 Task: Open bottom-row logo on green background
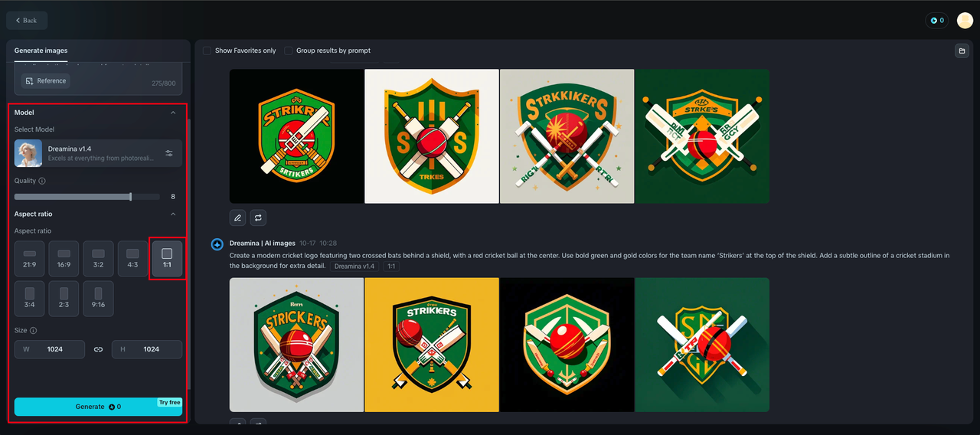702,345
